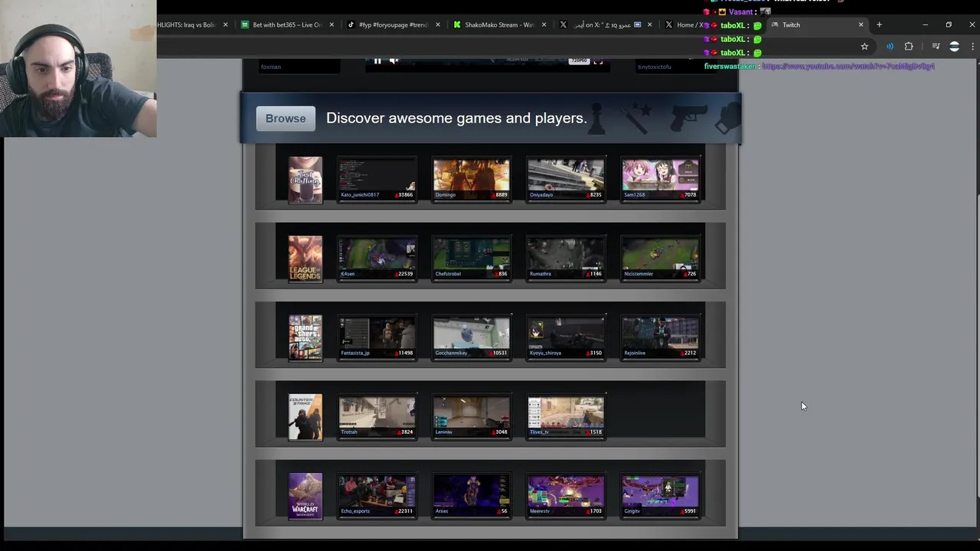Open Chefstrobel's stream thumbnail

472,259
